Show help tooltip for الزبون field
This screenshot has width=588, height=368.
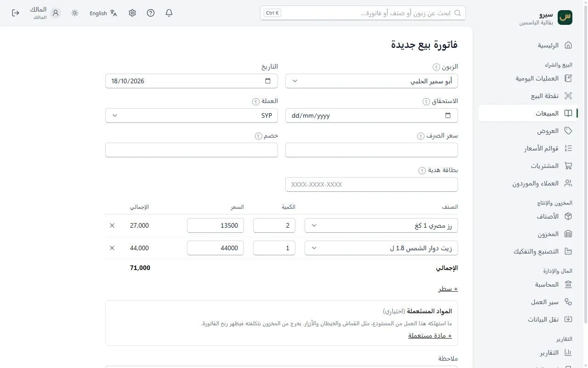(436, 67)
